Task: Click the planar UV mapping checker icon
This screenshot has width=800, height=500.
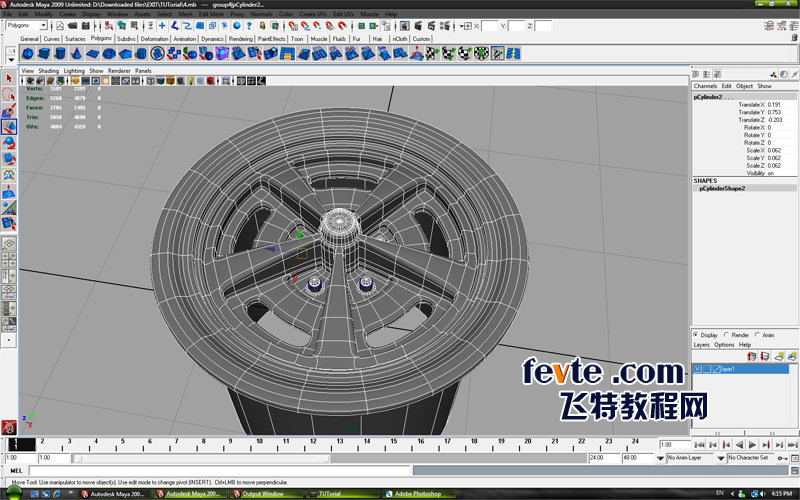Action: tap(433, 53)
